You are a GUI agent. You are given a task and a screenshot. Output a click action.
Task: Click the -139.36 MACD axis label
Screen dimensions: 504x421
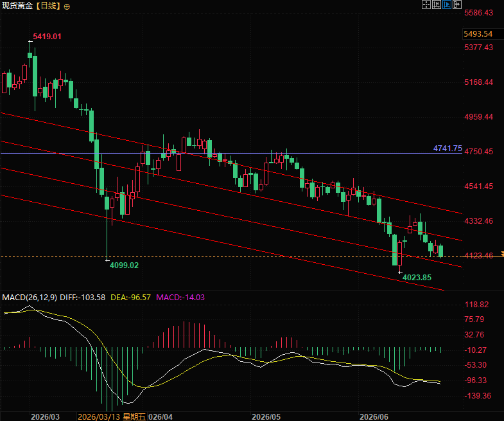point(478,395)
